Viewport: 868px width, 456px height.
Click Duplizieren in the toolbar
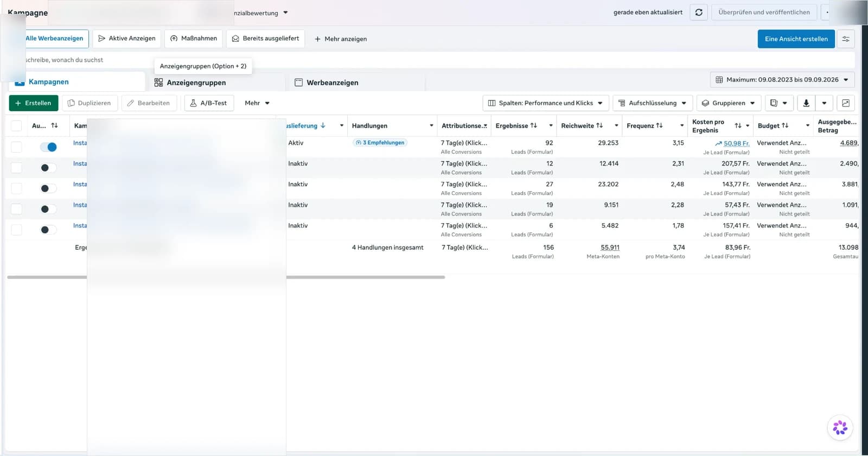[90, 103]
